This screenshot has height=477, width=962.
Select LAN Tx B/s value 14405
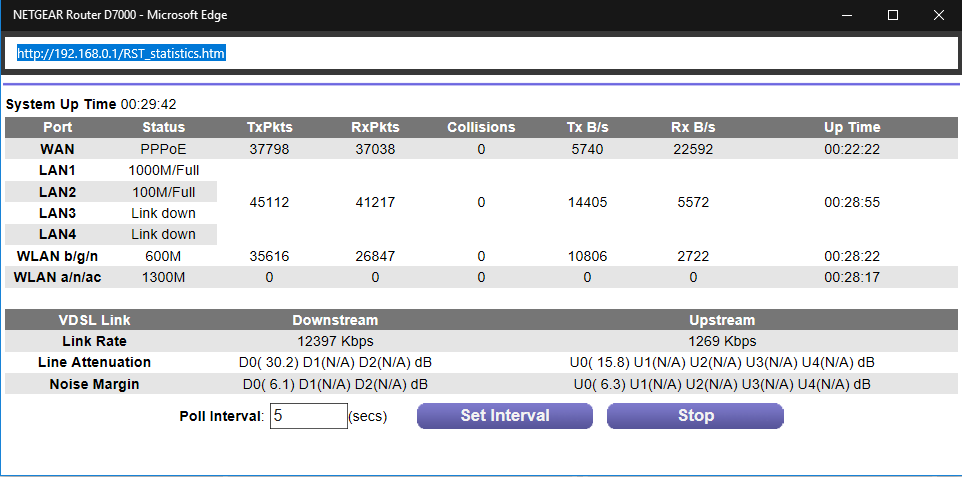[587, 202]
